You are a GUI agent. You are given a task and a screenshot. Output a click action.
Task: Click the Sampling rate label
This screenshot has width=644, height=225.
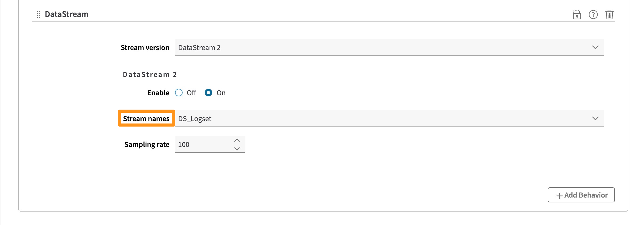147,145
